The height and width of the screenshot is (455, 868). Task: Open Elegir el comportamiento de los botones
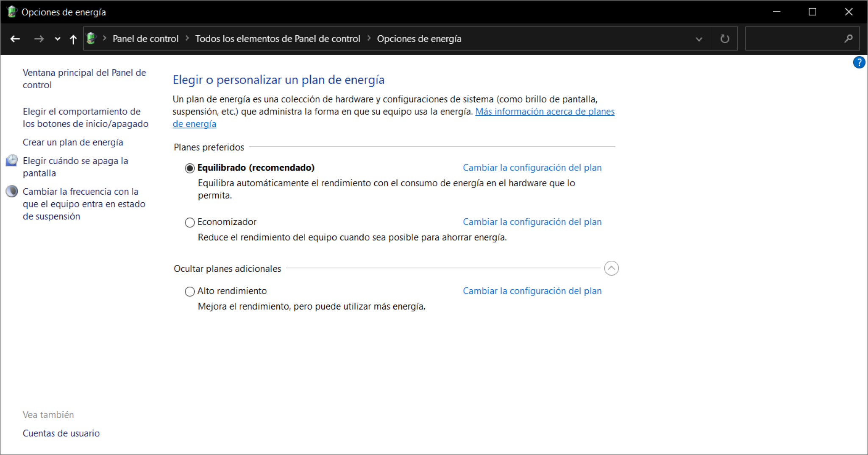click(85, 117)
